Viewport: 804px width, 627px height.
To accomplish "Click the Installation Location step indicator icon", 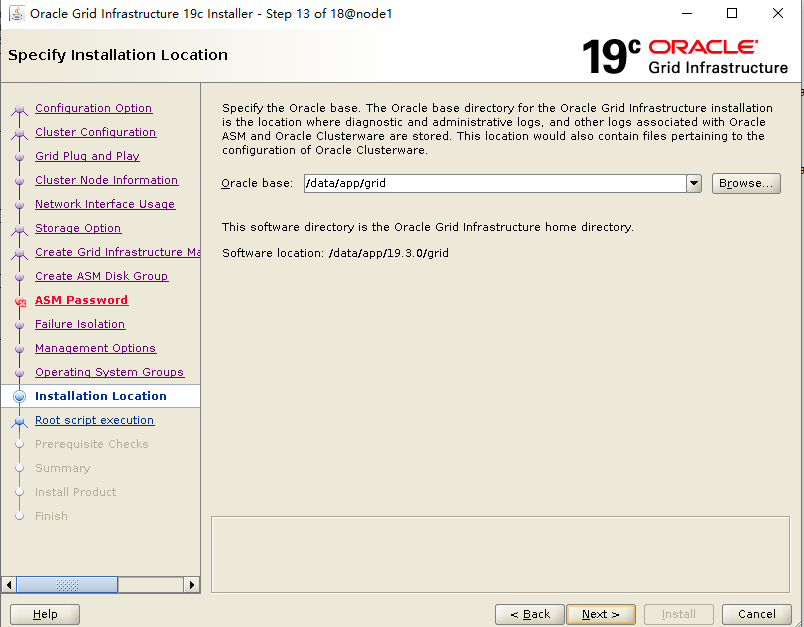I will 19,396.
